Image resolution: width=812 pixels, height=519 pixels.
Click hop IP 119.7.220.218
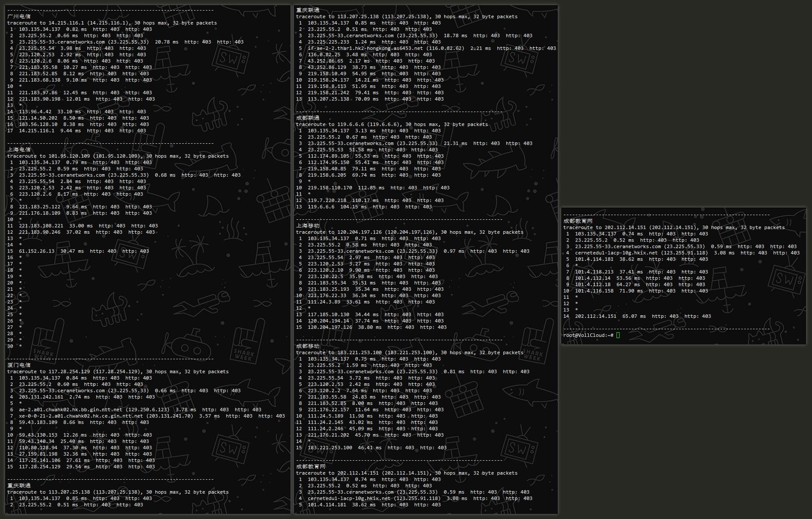327,200
